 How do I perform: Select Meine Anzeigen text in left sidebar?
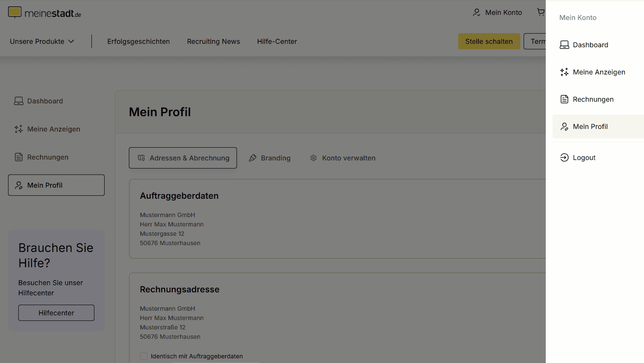(54, 129)
